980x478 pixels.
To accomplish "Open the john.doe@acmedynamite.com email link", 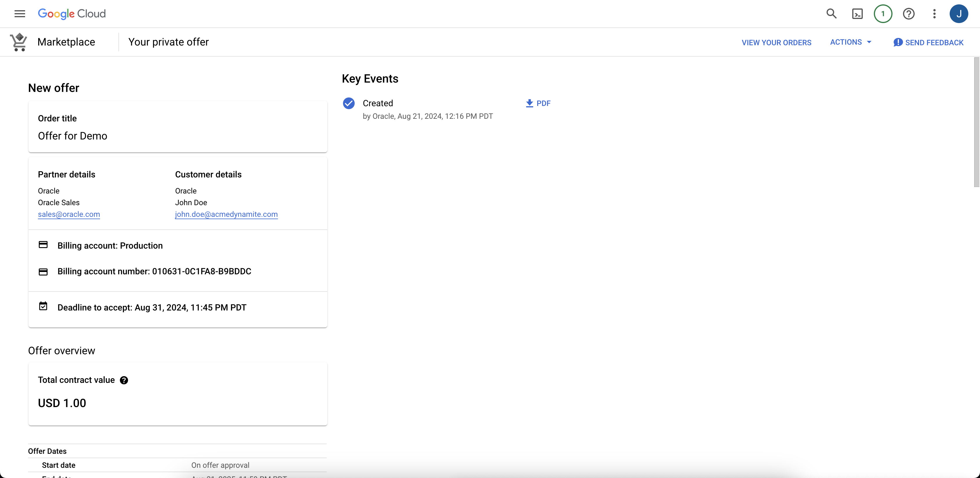I will pos(226,214).
